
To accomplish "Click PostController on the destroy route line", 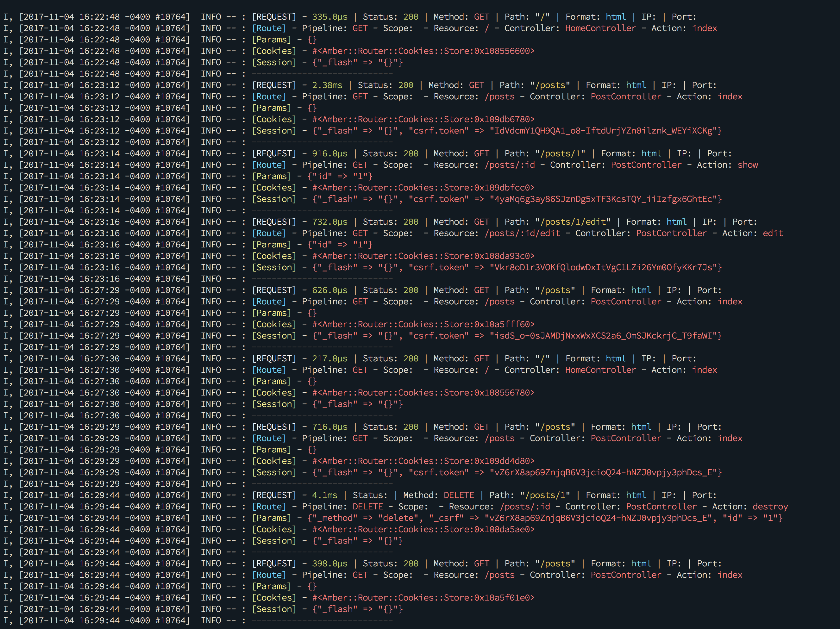I will click(x=661, y=506).
